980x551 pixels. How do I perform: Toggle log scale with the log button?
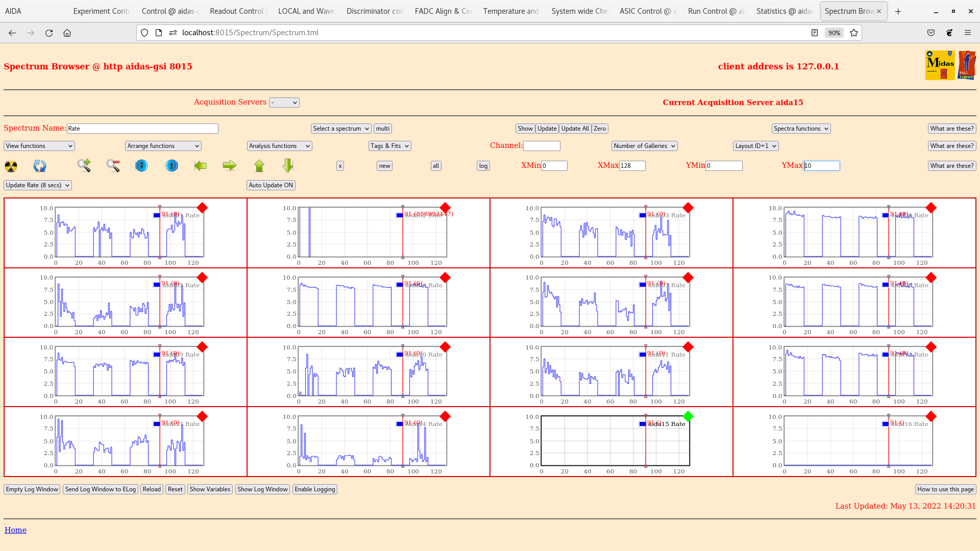coord(483,166)
